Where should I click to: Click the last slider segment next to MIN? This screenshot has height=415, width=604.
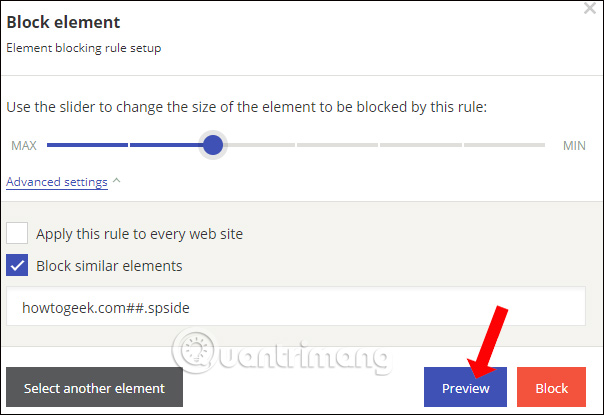pos(505,146)
